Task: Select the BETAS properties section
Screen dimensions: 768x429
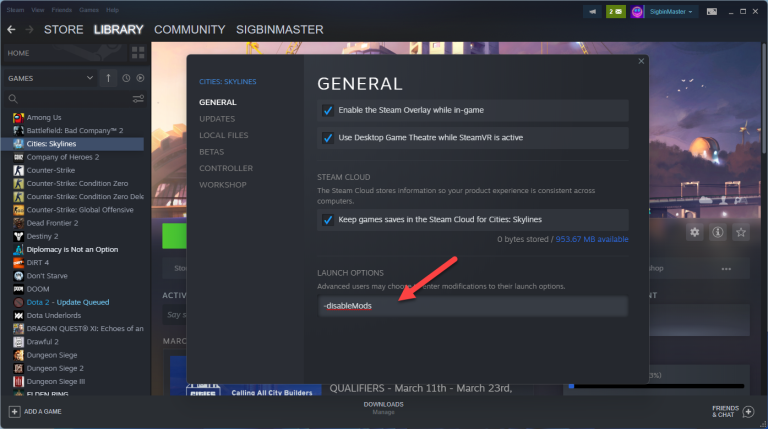Action: (x=211, y=152)
